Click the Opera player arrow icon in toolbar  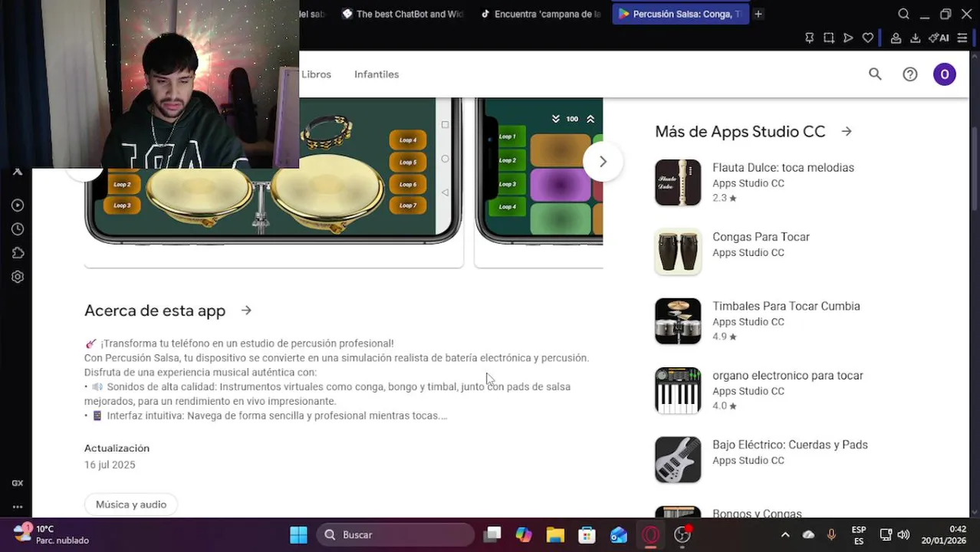pos(848,38)
